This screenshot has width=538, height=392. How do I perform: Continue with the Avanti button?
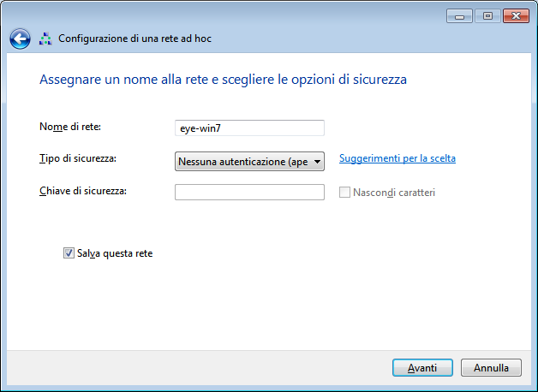coord(422,368)
